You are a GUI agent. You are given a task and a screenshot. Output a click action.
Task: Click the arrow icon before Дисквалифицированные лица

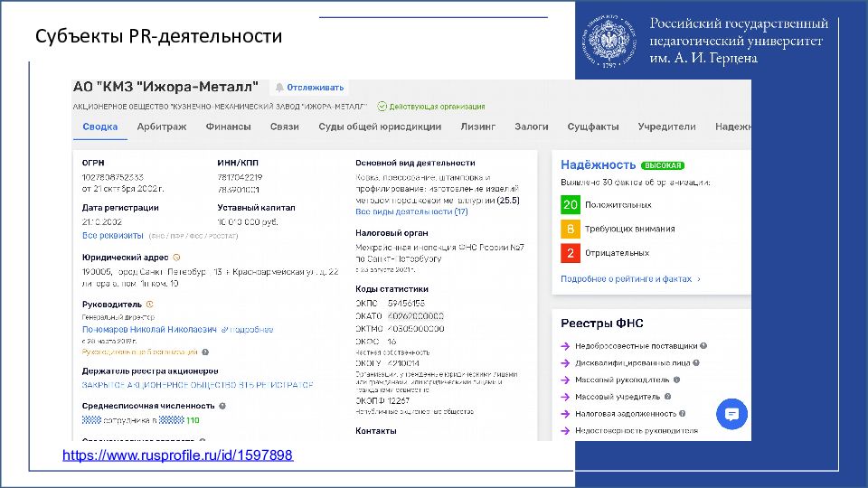565,363
